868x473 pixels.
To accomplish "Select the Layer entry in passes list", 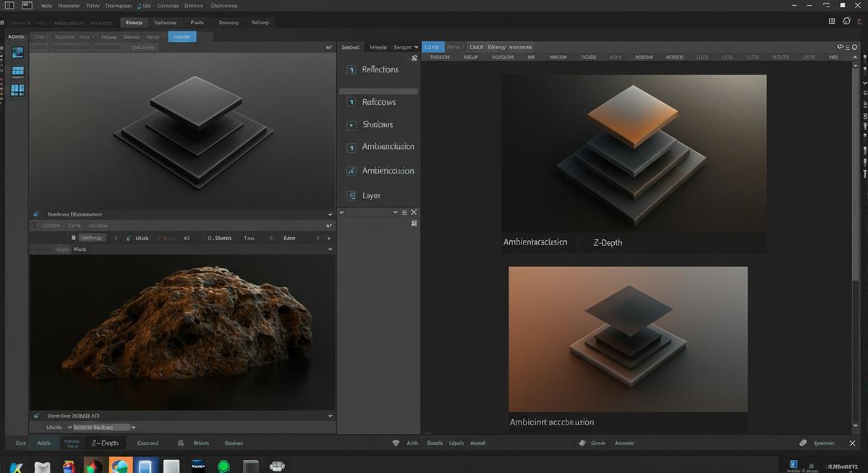I will click(371, 196).
